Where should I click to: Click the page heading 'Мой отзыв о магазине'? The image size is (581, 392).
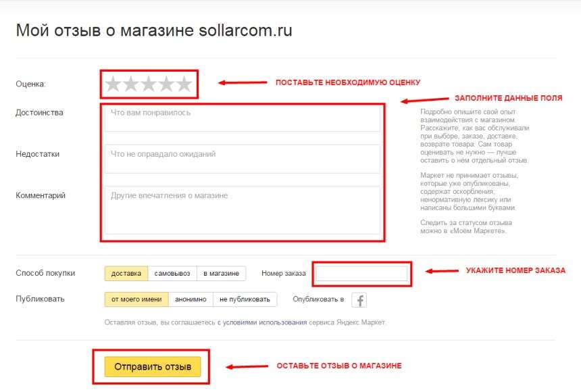click(105, 30)
